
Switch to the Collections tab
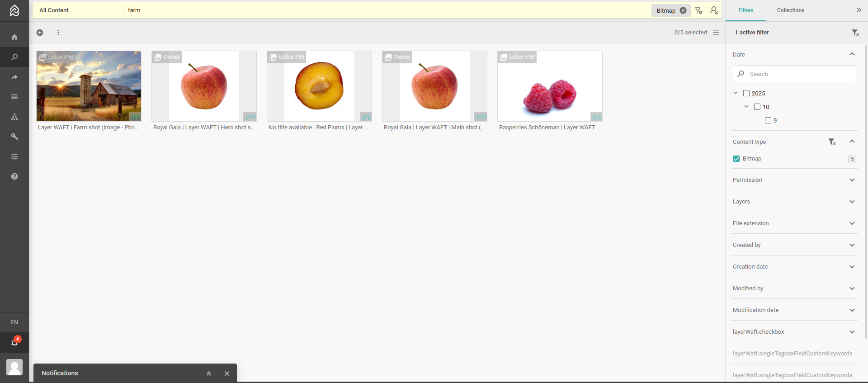pyautogui.click(x=790, y=10)
